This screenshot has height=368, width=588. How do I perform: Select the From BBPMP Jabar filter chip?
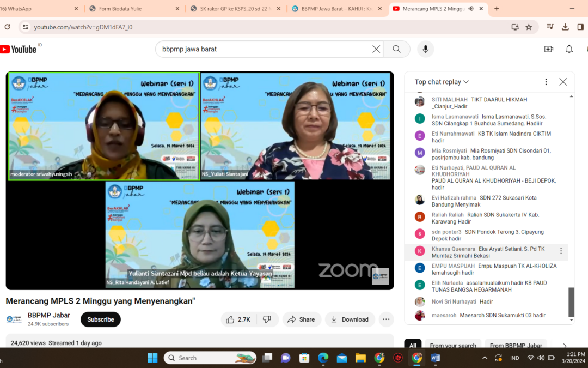tap(515, 346)
